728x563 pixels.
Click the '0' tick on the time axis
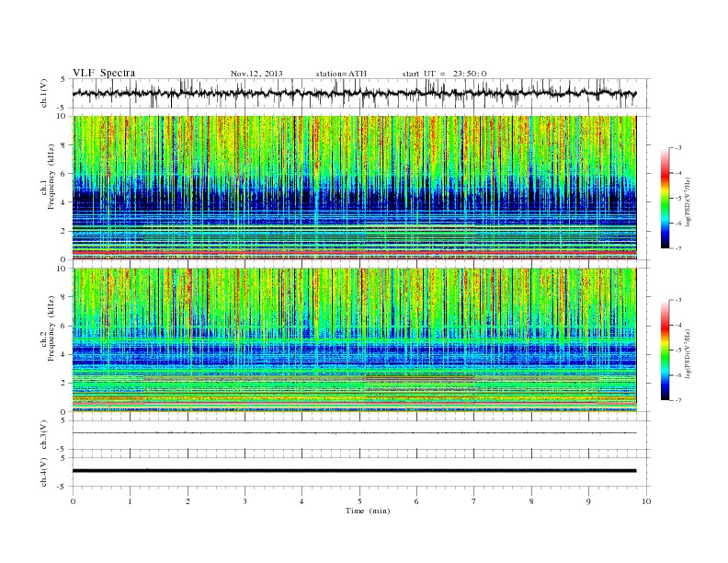(x=73, y=501)
